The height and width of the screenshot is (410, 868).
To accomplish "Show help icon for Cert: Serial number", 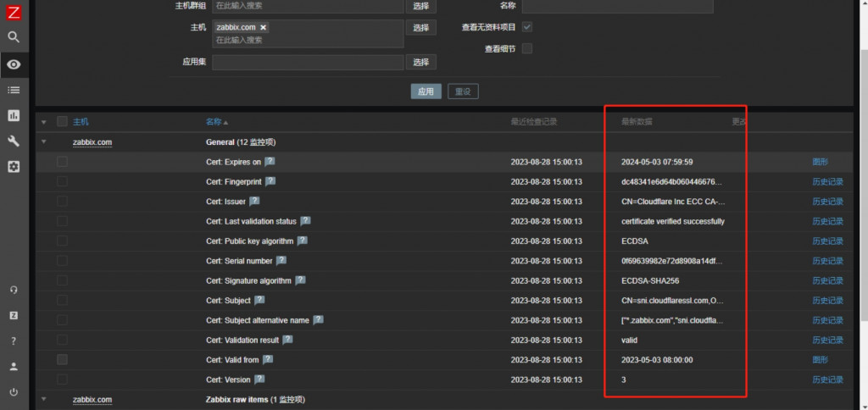I will point(281,261).
